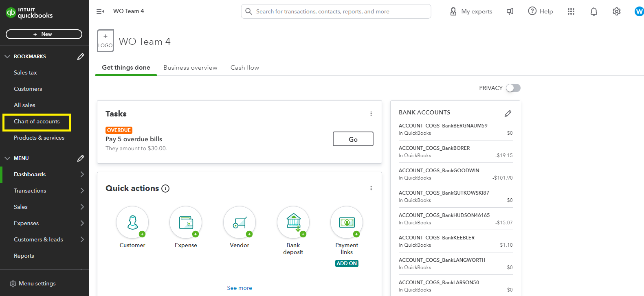This screenshot has height=296, width=644.
Task: Open the apps grid icon
Action: pyautogui.click(x=571, y=11)
